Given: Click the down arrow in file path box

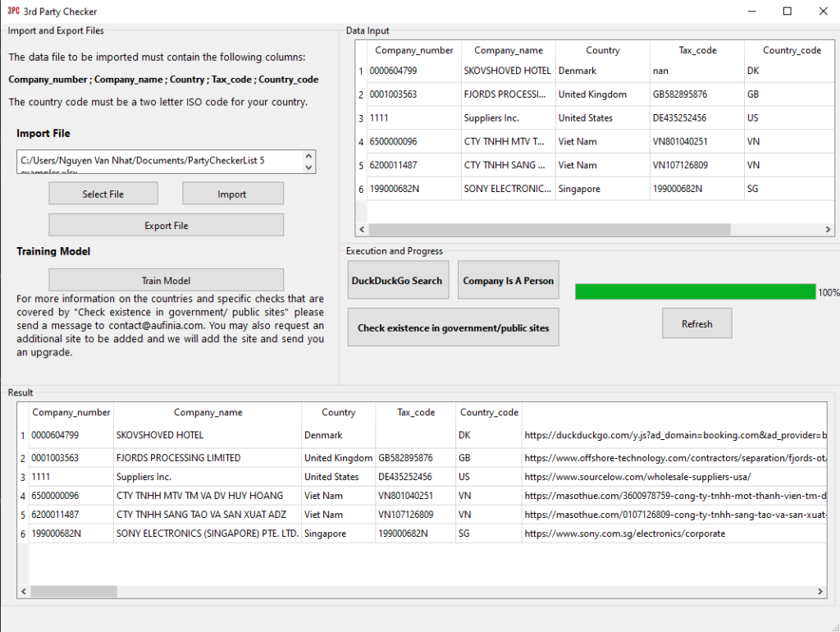Looking at the screenshot, I should 308,167.
